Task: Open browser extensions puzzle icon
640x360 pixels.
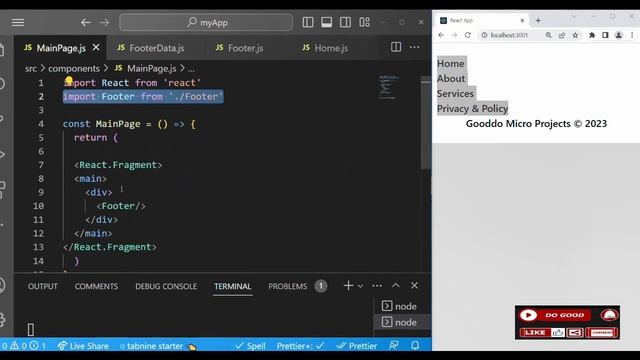Action: (591, 35)
